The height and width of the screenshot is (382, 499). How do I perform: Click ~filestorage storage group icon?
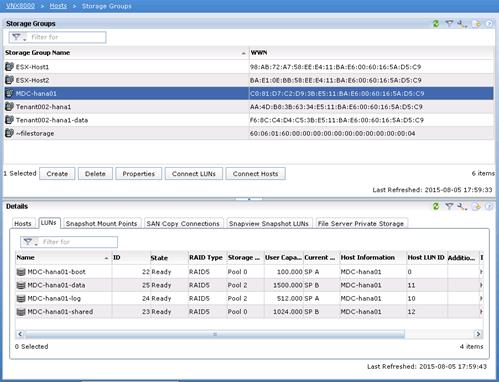pos(9,133)
